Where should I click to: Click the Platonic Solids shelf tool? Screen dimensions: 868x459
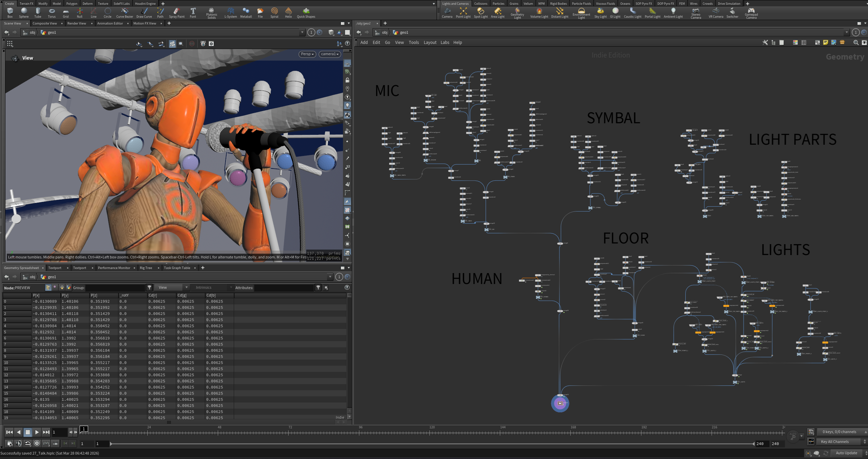(211, 13)
